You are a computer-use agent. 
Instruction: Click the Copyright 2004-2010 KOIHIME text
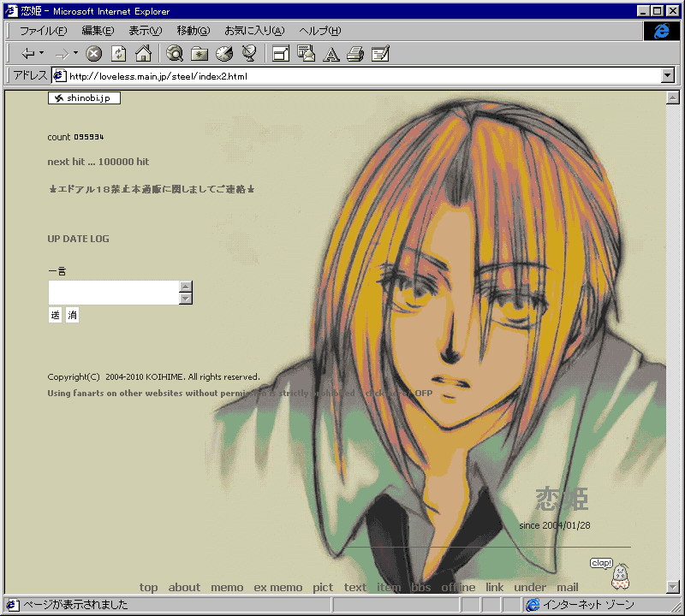(x=153, y=376)
